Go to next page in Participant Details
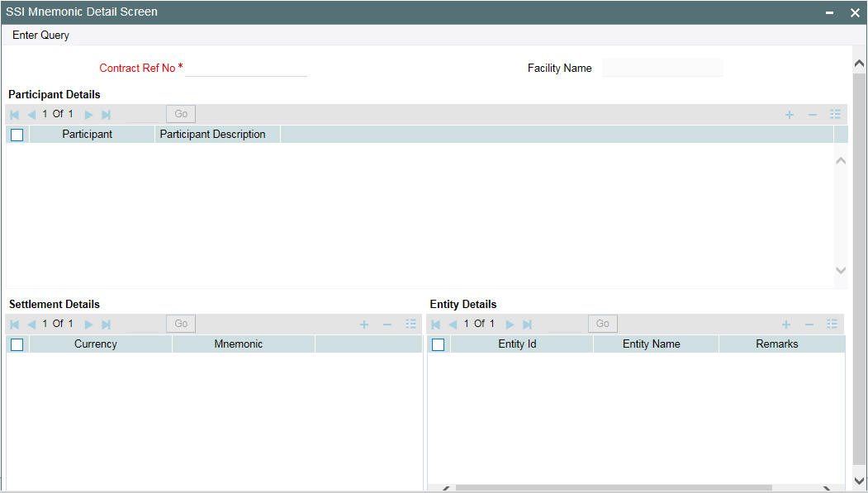868x493 pixels. 88,115
